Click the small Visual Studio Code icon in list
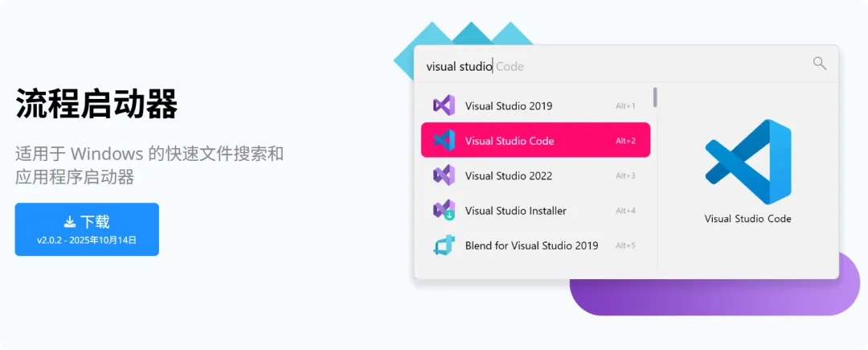Screen dimensions: 868x350 click(444, 140)
